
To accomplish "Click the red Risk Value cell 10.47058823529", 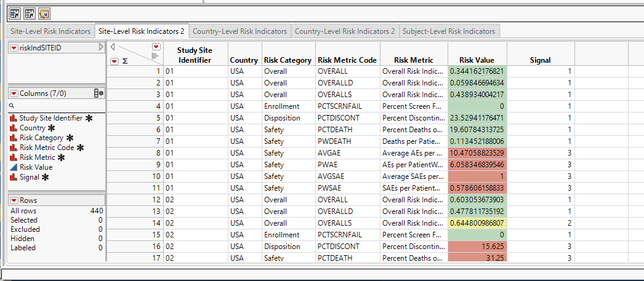I will 477,153.
